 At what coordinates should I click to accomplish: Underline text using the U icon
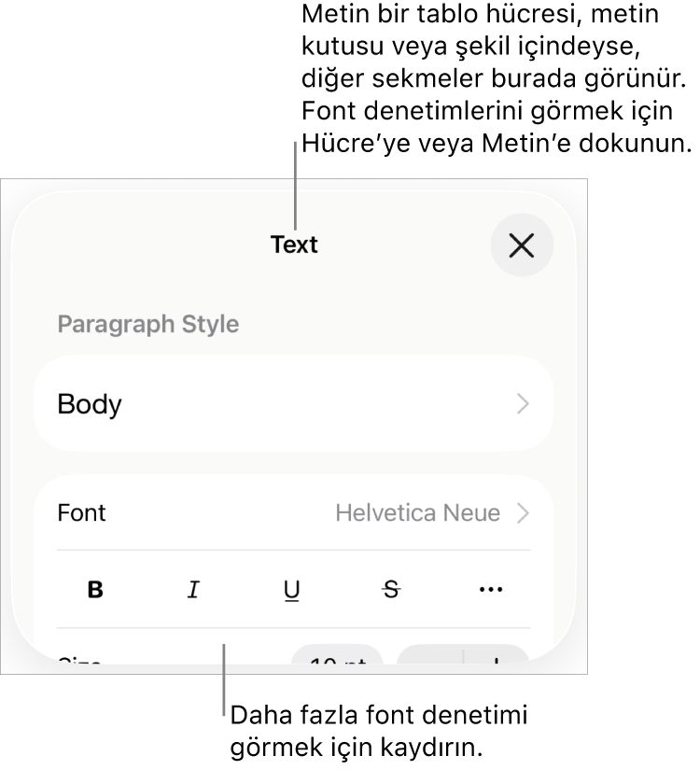(x=292, y=590)
